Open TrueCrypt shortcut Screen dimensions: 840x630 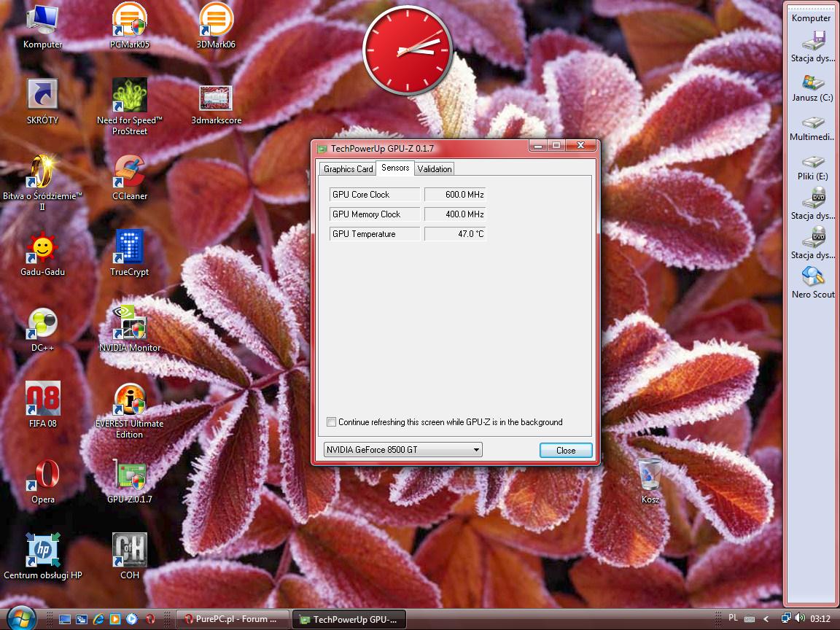130,254
